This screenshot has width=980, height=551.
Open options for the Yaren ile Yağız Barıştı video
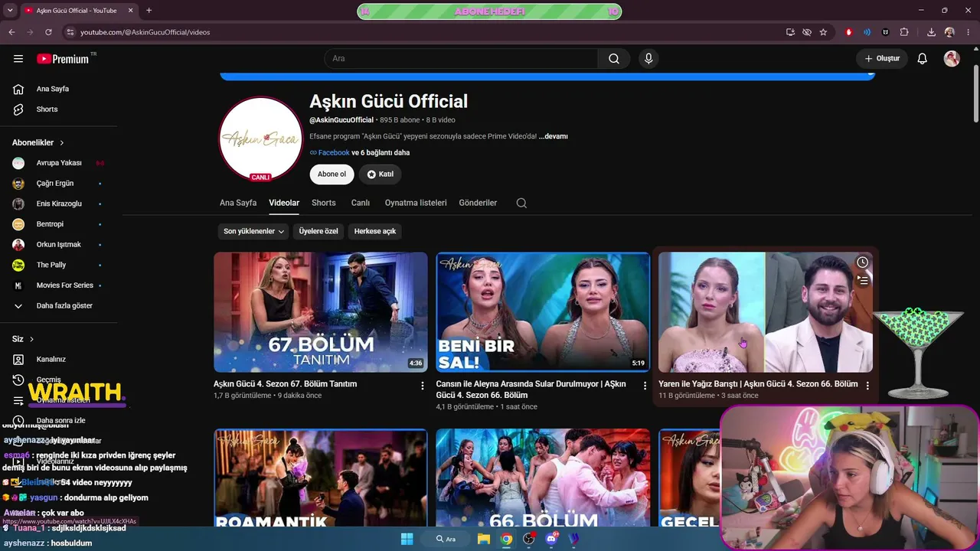click(x=867, y=386)
